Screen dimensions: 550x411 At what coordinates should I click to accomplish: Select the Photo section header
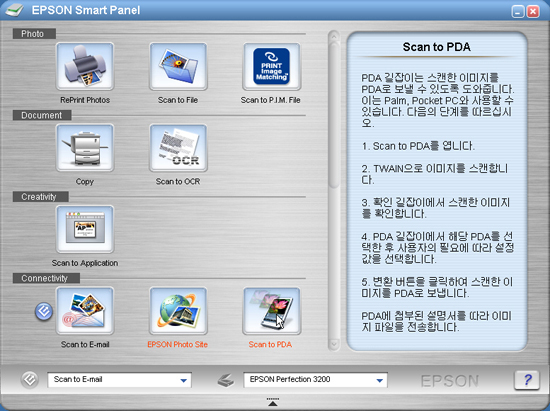34,34
